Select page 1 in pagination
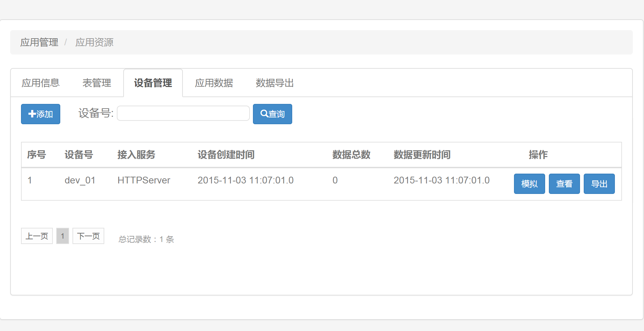Screen dimensions: 644x331 [x=63, y=236]
